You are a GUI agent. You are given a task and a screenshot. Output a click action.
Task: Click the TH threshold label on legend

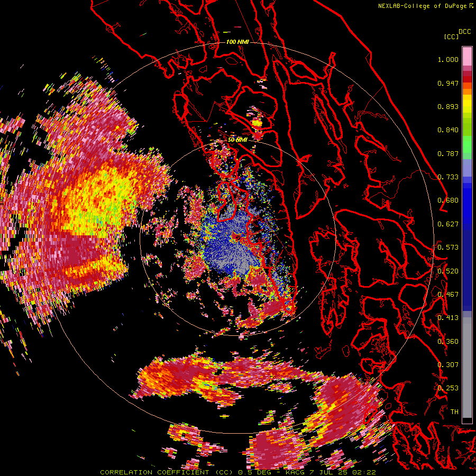tap(454, 412)
